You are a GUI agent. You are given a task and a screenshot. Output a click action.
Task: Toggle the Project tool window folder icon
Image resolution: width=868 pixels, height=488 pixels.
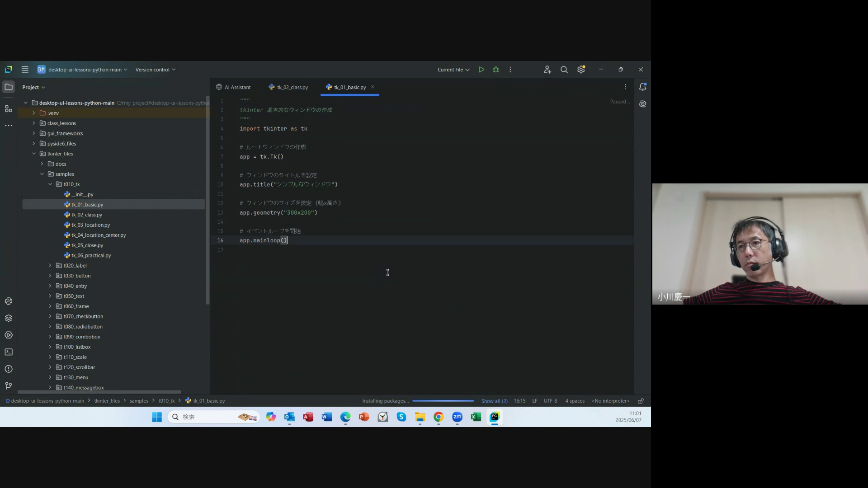pos(9,87)
